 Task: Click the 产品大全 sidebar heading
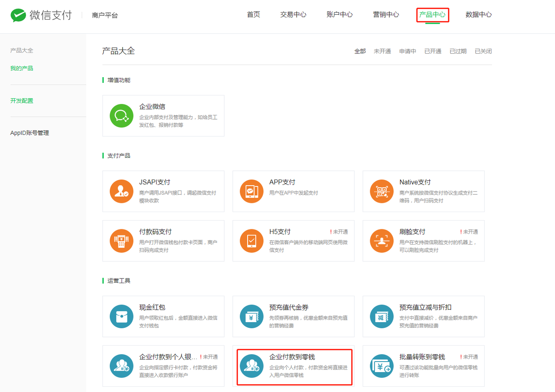[22, 51]
